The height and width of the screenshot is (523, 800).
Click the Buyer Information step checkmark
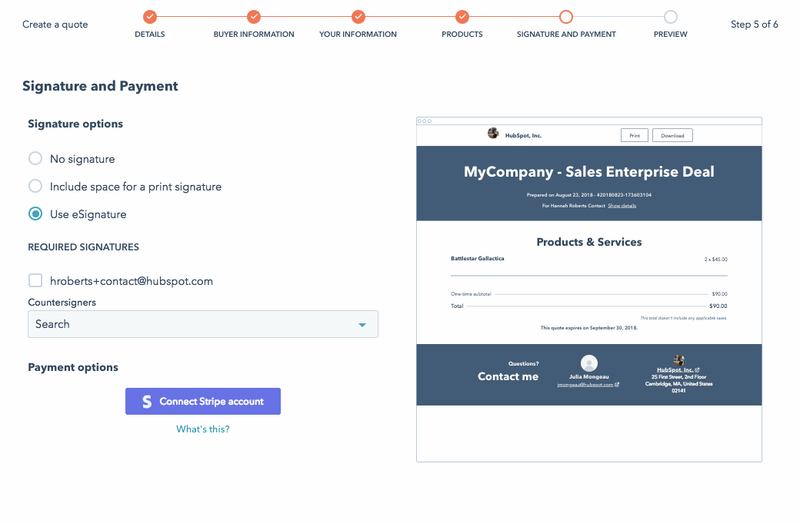click(x=254, y=17)
